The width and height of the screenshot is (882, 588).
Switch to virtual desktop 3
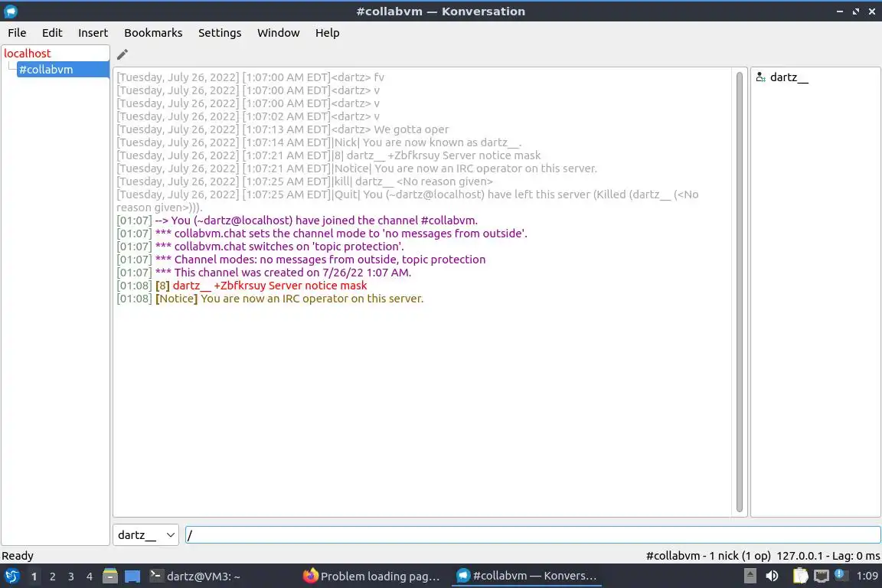coord(71,577)
